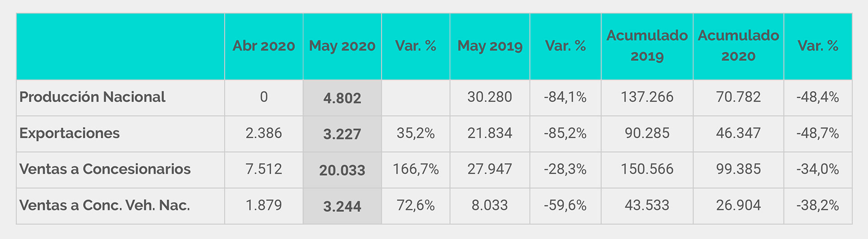Image resolution: width=868 pixels, height=239 pixels.
Task: Select the 30.280 May 2019 value
Action: [x=490, y=97]
